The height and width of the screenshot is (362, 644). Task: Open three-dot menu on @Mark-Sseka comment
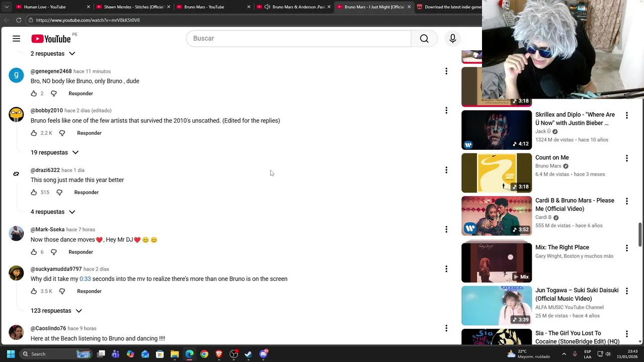coord(446,229)
